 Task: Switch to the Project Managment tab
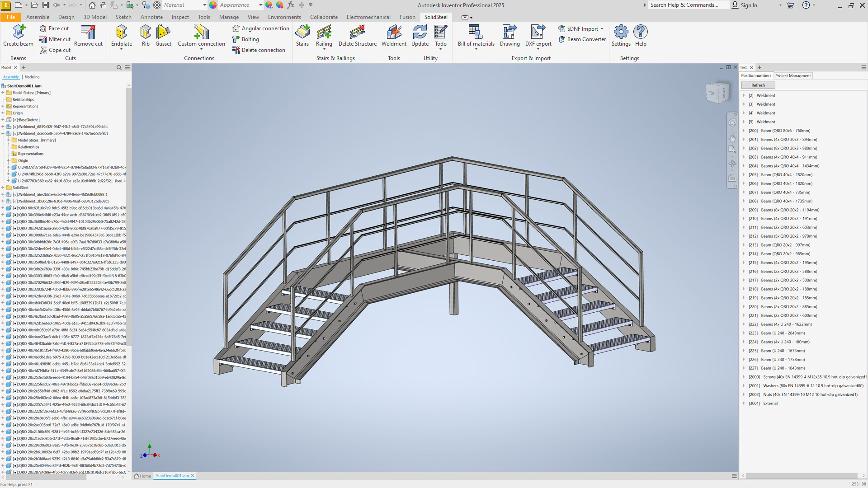pos(793,75)
